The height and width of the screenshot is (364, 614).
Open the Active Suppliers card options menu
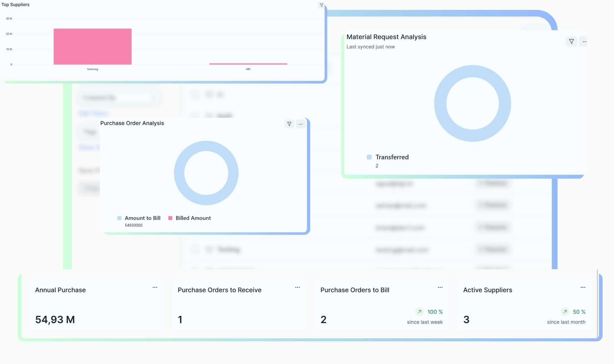click(583, 287)
